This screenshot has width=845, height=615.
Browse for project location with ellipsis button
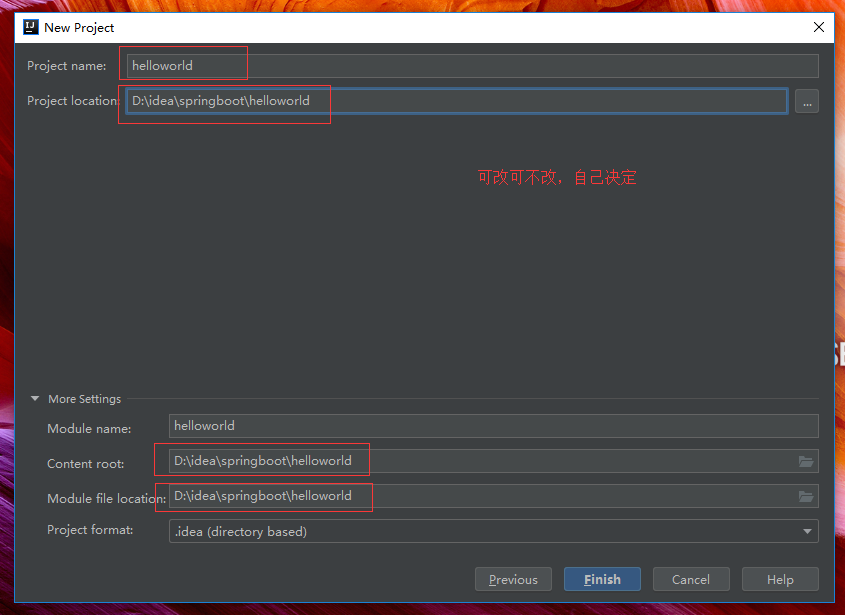click(807, 101)
